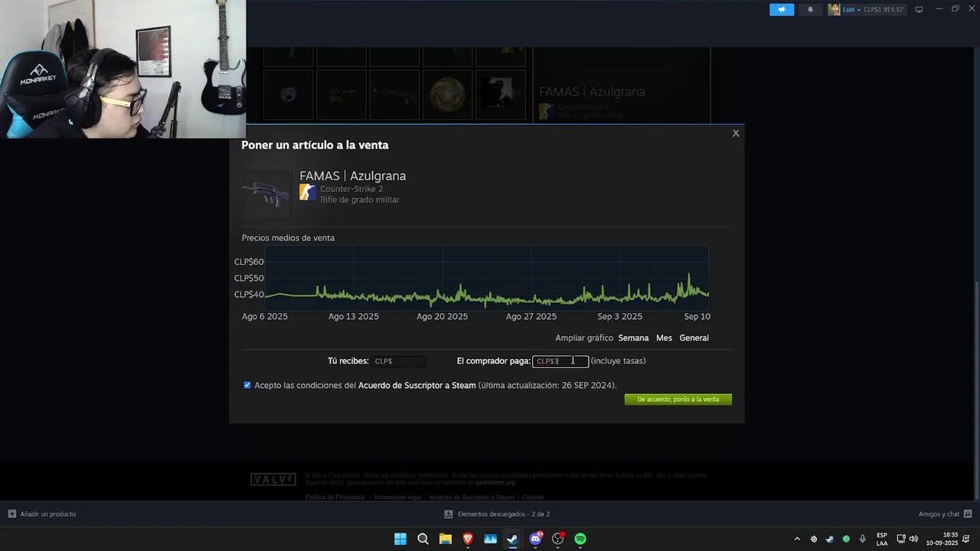Switch graph range to General

[x=694, y=337]
